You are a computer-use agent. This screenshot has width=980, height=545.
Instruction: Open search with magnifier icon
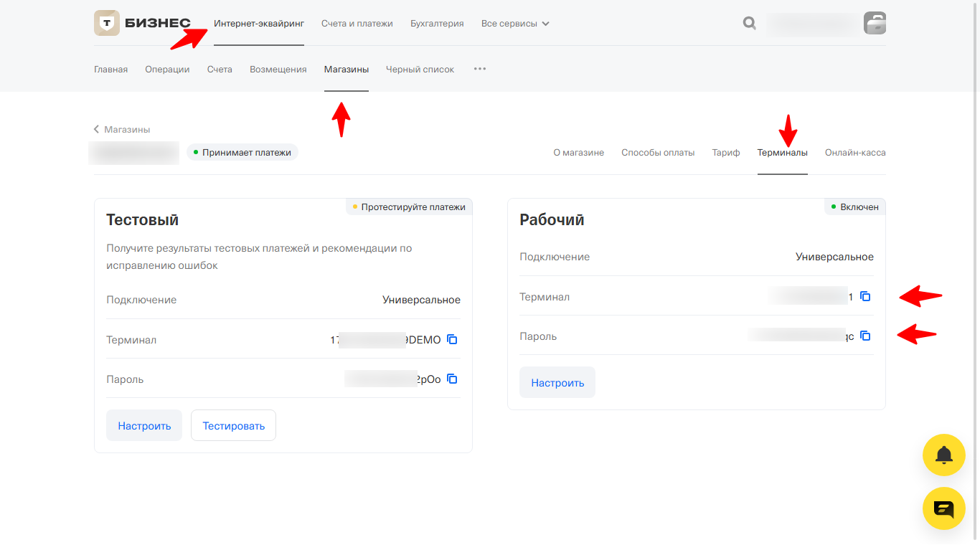[x=750, y=24]
